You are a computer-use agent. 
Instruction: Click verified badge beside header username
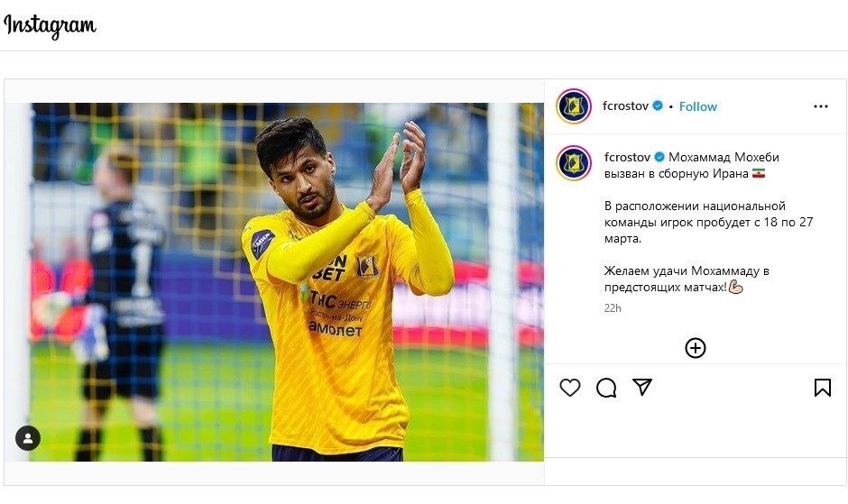659,106
